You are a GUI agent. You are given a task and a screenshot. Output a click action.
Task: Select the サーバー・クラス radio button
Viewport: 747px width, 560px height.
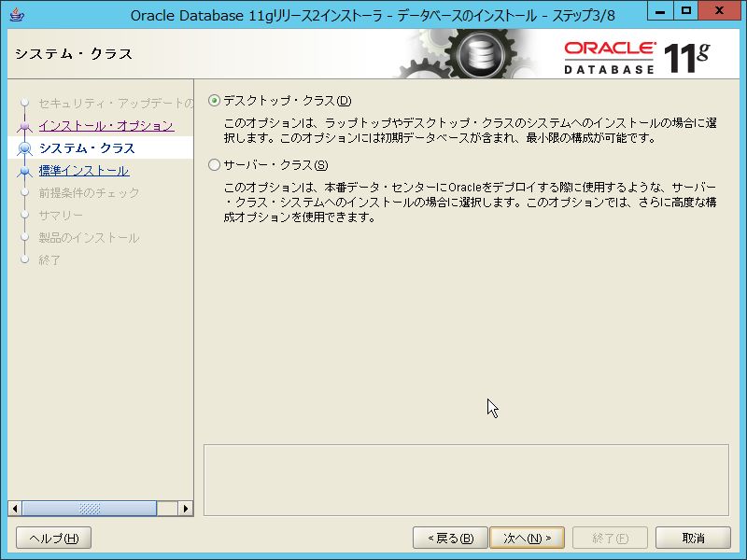[214, 165]
